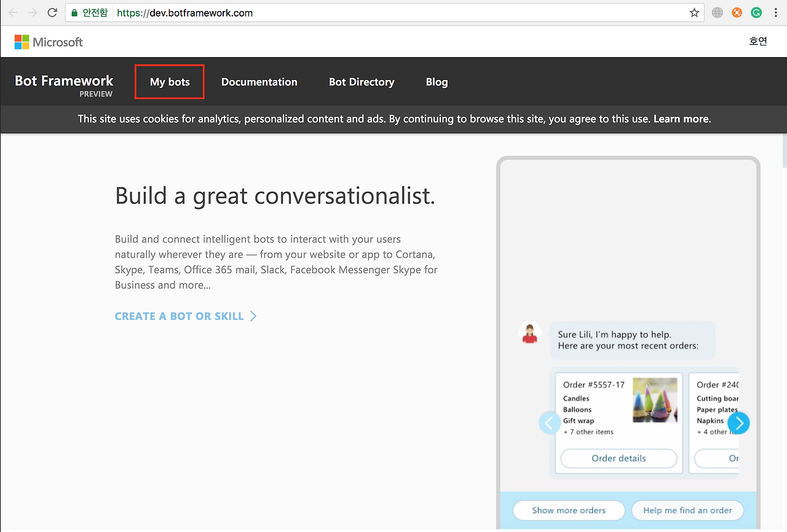Image resolution: width=787 pixels, height=532 pixels.
Task: Click the address bar URL field
Action: [385, 12]
